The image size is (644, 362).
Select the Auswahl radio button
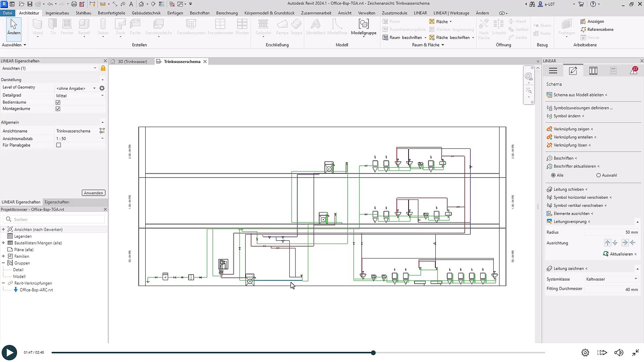click(x=598, y=175)
